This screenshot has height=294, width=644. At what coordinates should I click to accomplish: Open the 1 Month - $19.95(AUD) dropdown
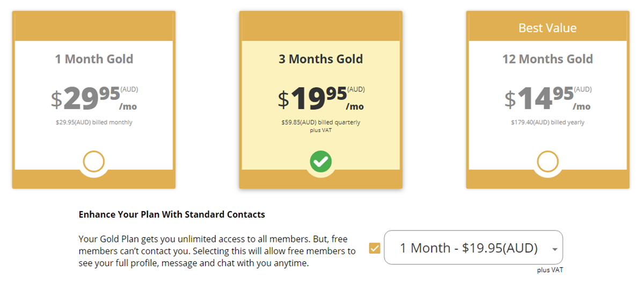(x=468, y=248)
